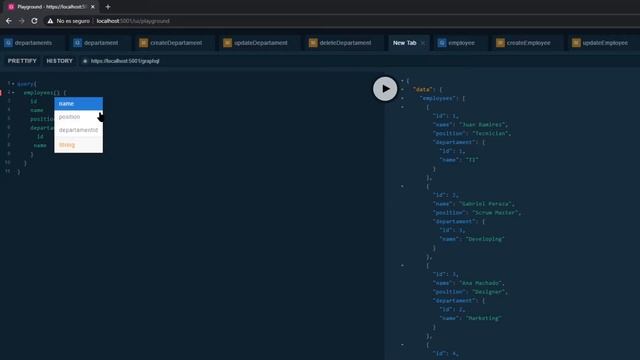Choose 'name' from autocomplete list

78,104
